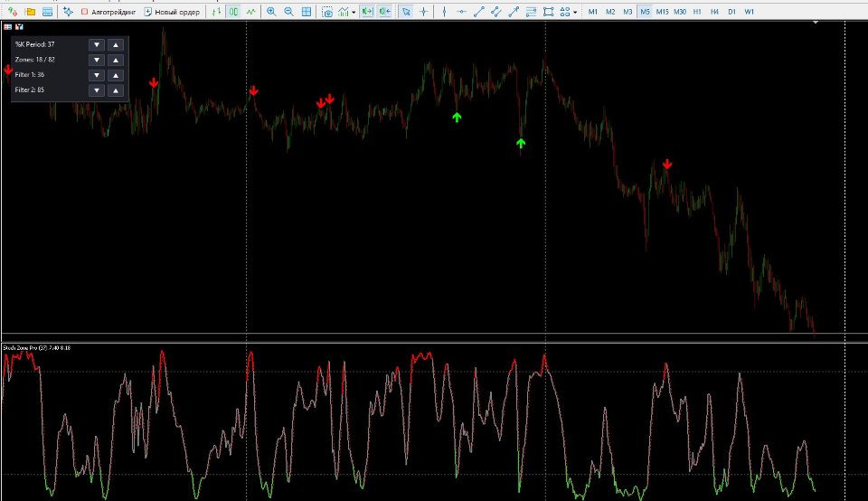The height and width of the screenshot is (501, 868).
Task: Open the New Order dialog
Action: coord(172,12)
